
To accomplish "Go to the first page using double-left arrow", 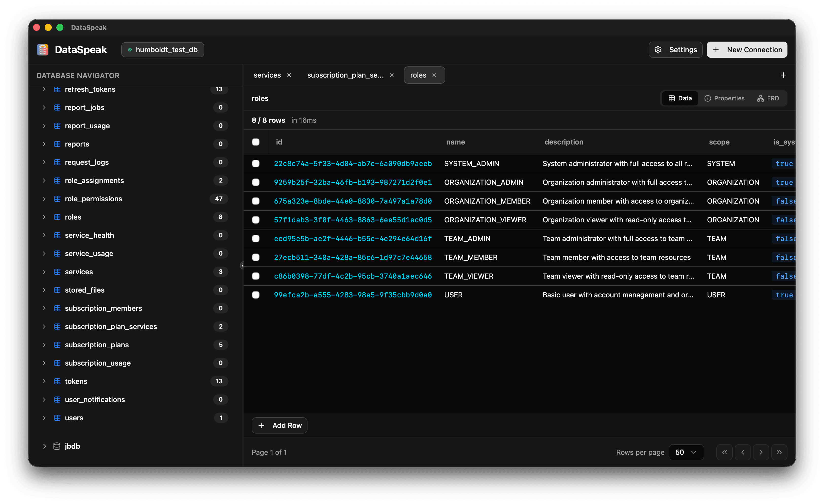I will [x=724, y=452].
